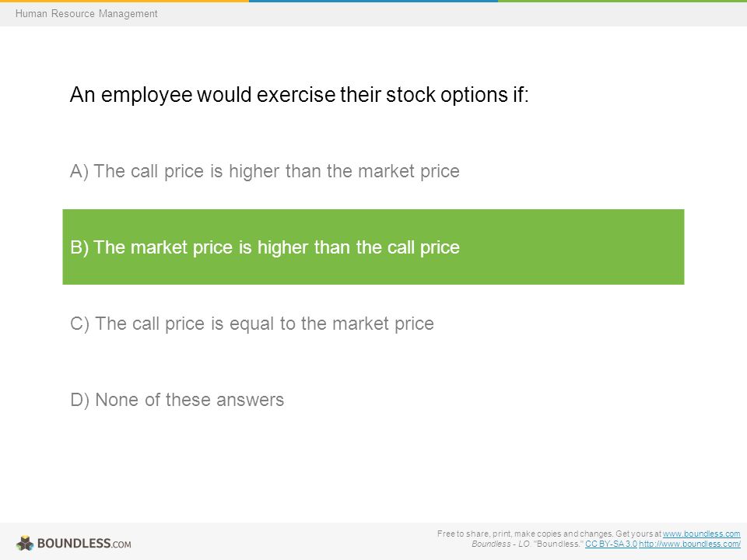This screenshot has height=560, width=747.
Task: Click the "D)" letter label of the last answer
Action: click(x=79, y=400)
